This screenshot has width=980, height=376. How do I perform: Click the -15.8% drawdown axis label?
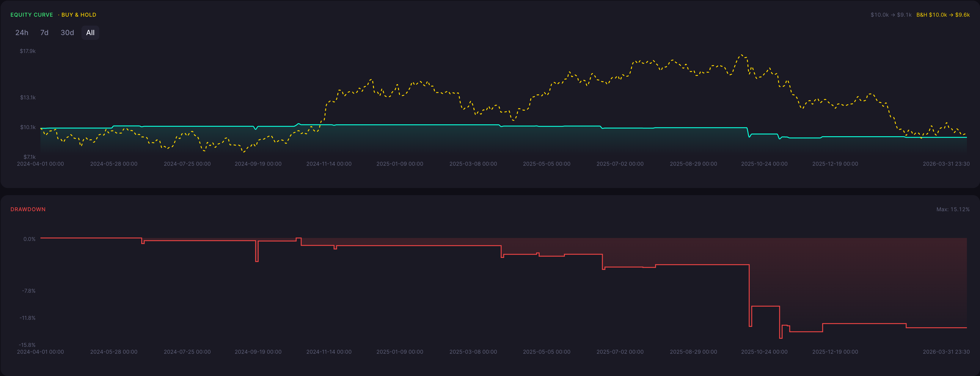[27, 345]
